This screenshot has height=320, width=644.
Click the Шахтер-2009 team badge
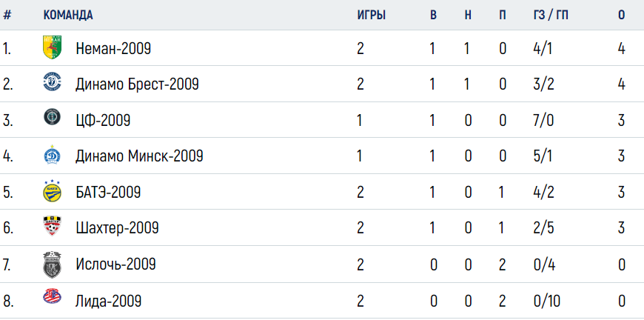click(x=52, y=227)
